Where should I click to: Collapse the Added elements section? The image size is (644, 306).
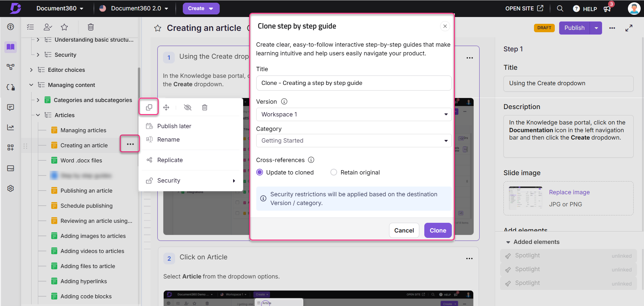pyautogui.click(x=508, y=242)
